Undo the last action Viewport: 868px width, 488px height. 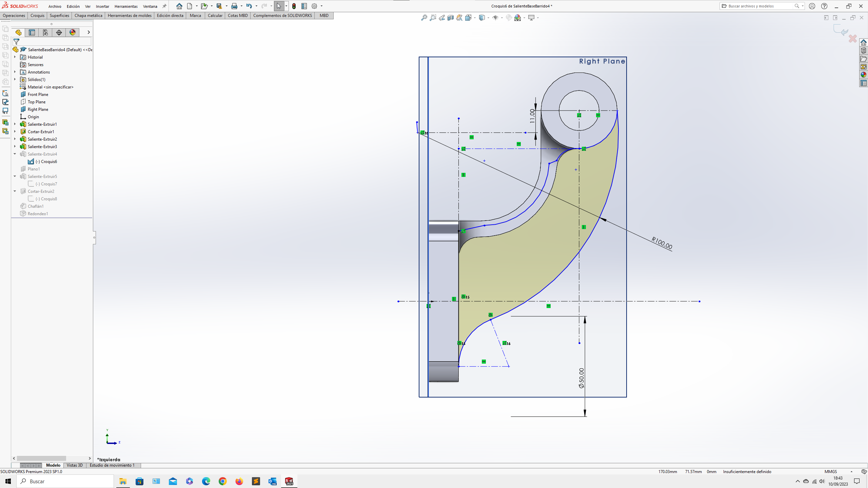(x=249, y=6)
